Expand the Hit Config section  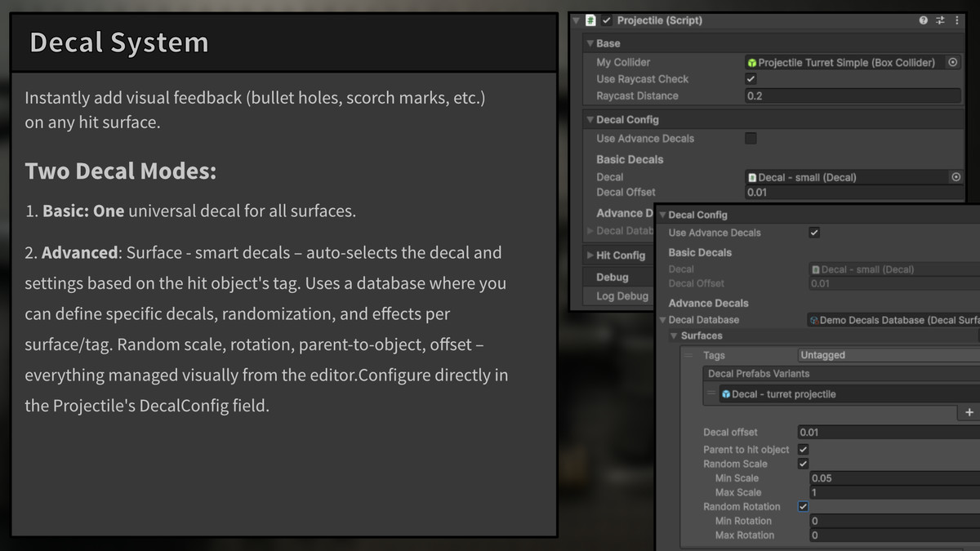[x=590, y=256]
